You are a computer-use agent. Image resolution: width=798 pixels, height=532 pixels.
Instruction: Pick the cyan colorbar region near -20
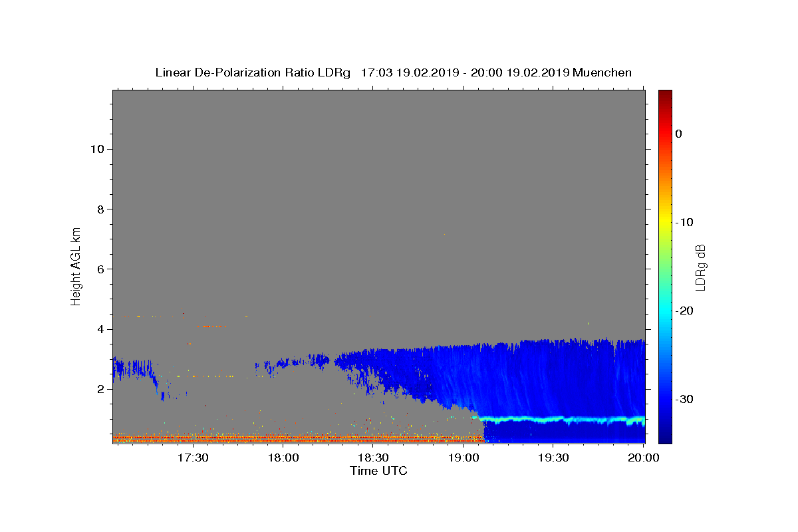pos(665,311)
